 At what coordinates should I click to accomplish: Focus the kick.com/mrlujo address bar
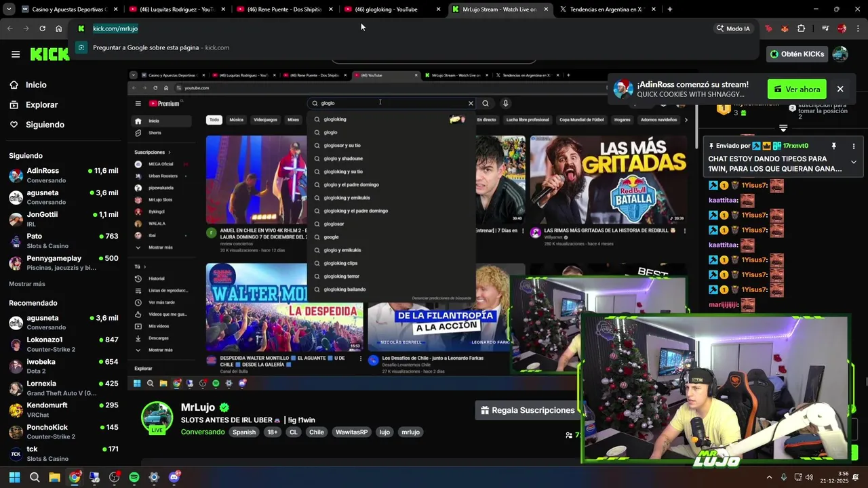pyautogui.click(x=393, y=28)
